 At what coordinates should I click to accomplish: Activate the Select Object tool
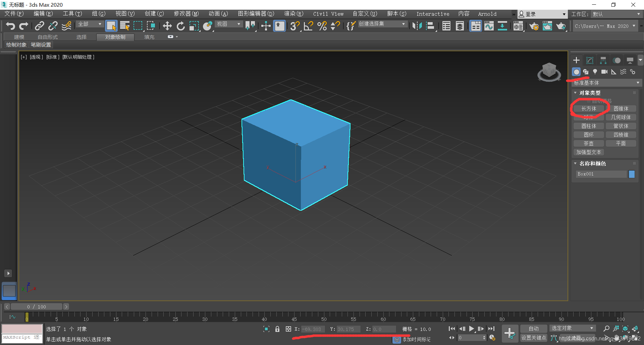pos(111,26)
